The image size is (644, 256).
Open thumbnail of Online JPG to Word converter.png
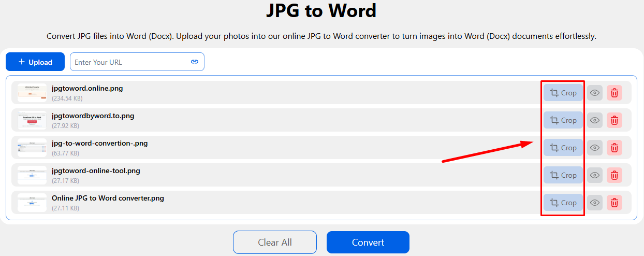(32, 203)
